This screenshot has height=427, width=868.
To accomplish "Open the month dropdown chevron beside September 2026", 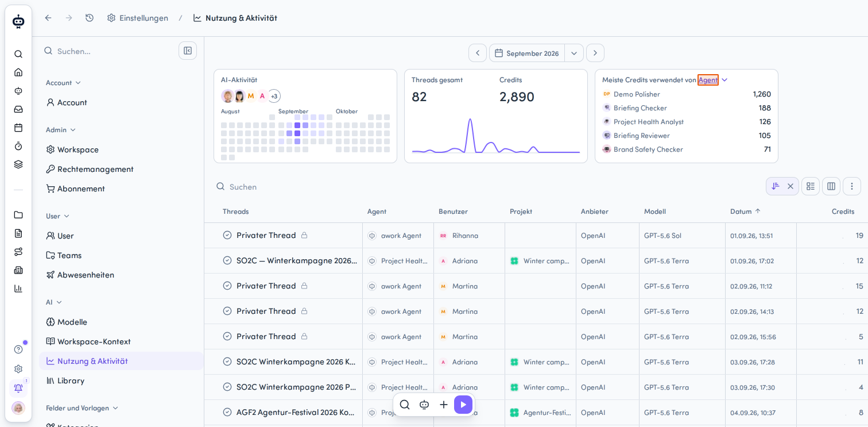I will 574,53.
